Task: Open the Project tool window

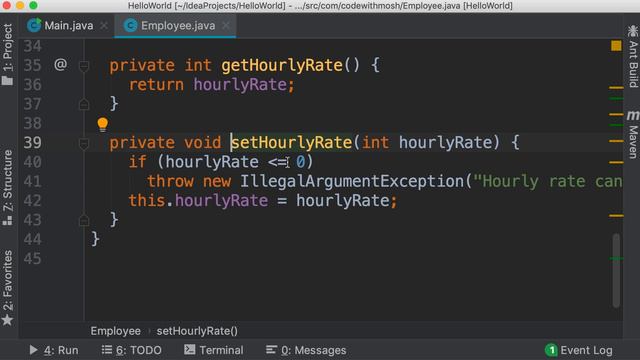Action: coord(8,54)
